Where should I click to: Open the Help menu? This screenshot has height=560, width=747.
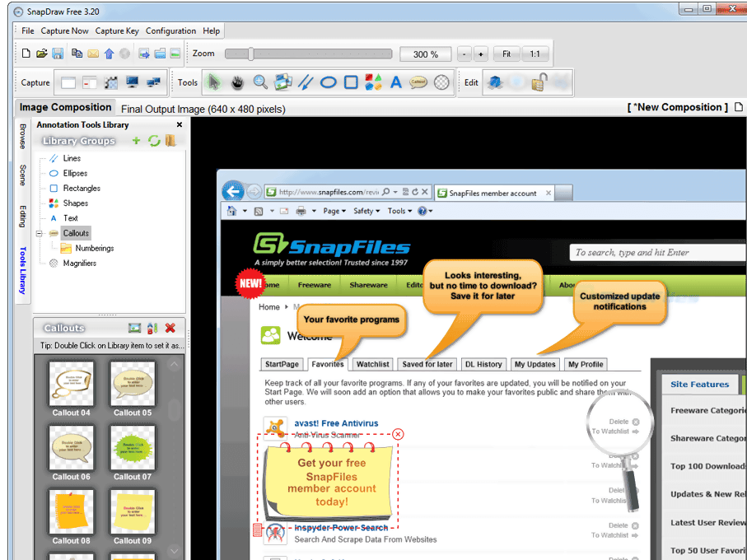point(211,31)
